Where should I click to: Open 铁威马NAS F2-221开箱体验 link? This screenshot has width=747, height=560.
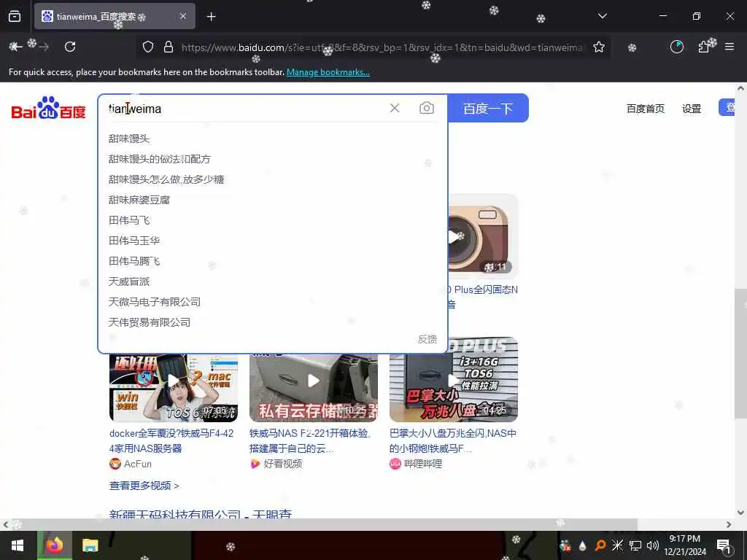pos(309,440)
